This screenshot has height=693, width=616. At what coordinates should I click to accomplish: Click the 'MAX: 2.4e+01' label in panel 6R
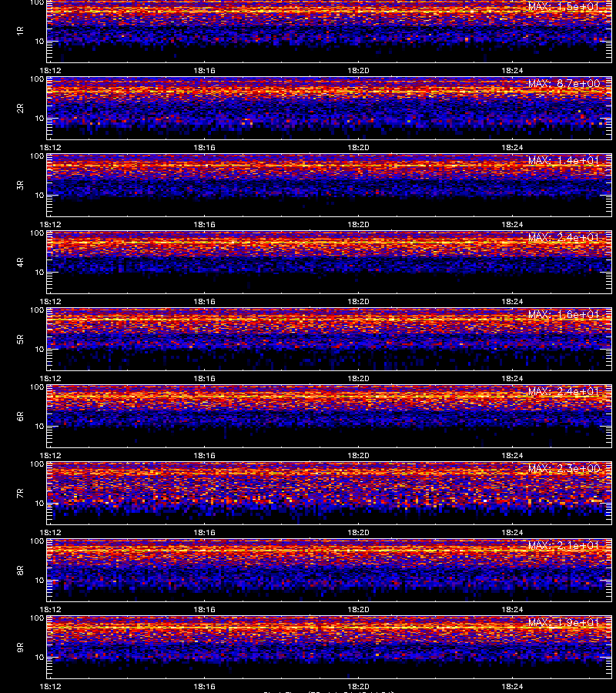click(x=564, y=391)
